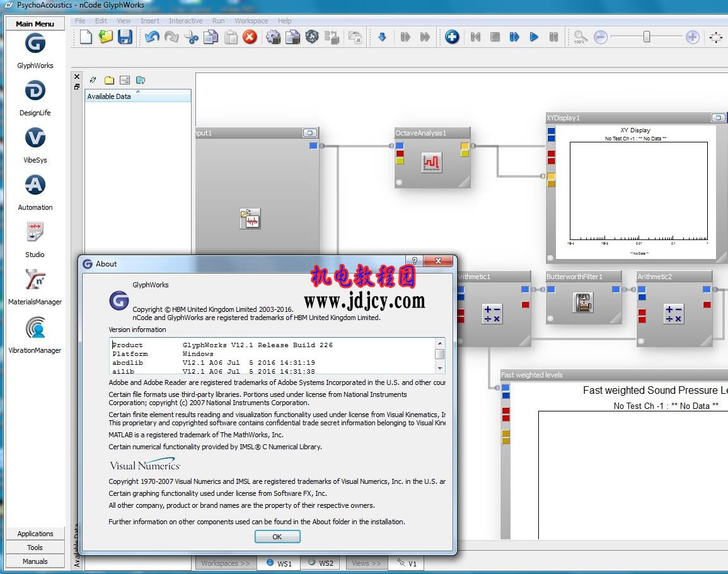Viewport: 728px width, 574px height.
Task: Click the ButterworthFilter1 glyph icon
Action: 583,302
